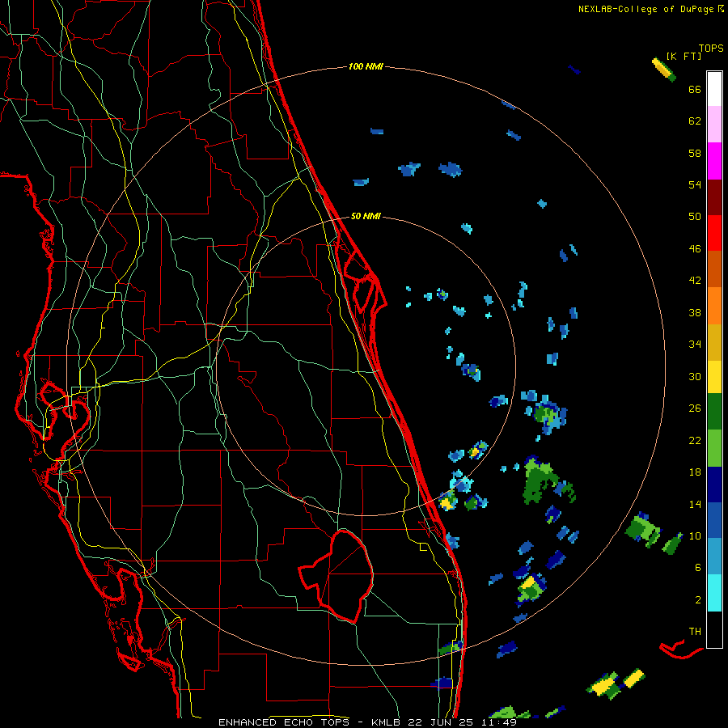The width and height of the screenshot is (728, 728).
Task: Click the TOPS legend heading
Action: click(711, 49)
